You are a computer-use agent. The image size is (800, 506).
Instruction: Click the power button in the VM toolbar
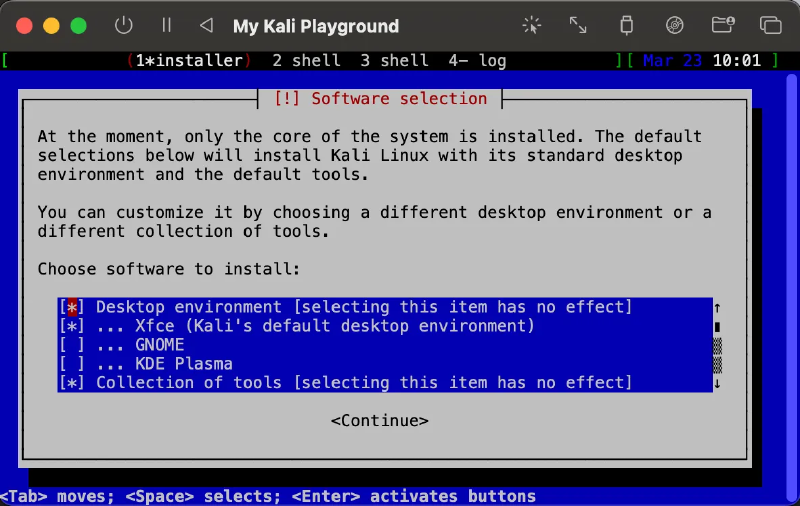[124, 26]
